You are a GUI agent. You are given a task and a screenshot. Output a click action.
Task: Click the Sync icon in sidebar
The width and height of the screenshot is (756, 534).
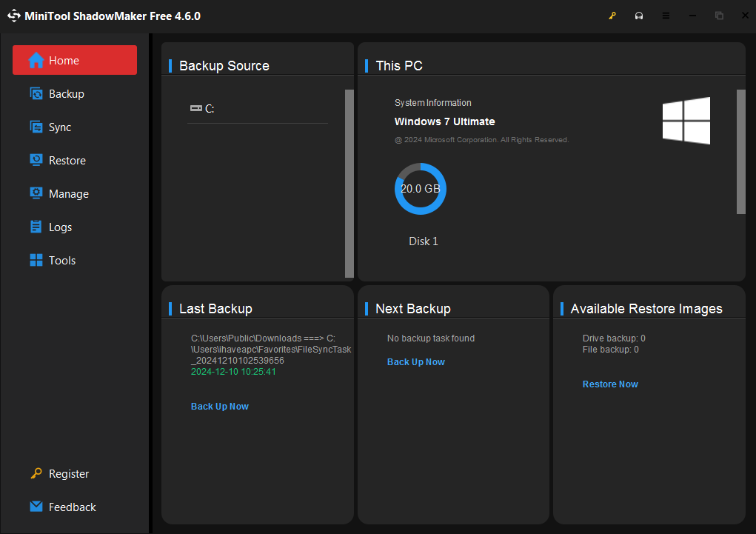coord(36,127)
